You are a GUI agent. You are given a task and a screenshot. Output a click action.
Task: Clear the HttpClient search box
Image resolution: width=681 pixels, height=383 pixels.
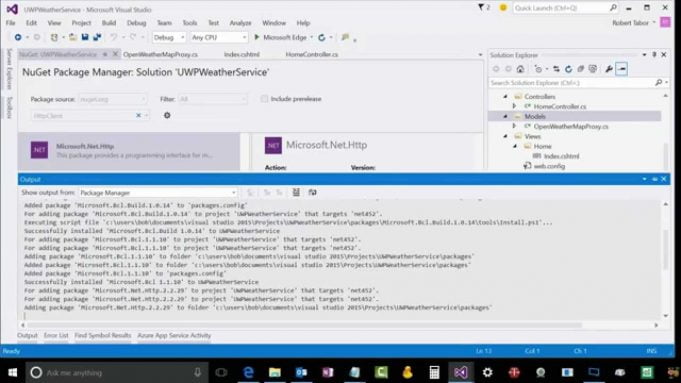[x=138, y=116]
